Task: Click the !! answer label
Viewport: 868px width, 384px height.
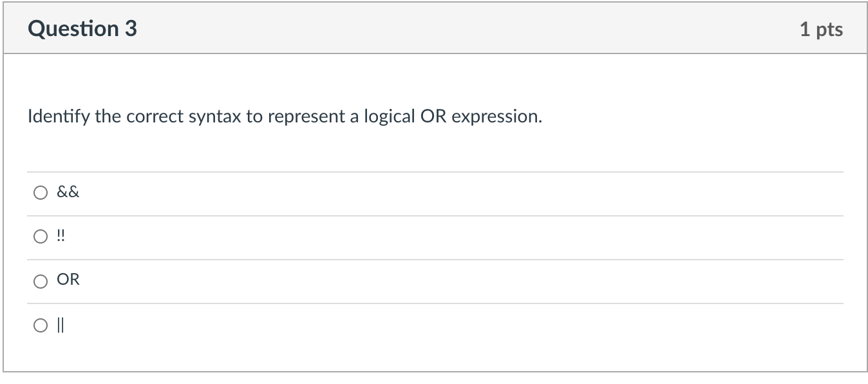Action: 61,235
